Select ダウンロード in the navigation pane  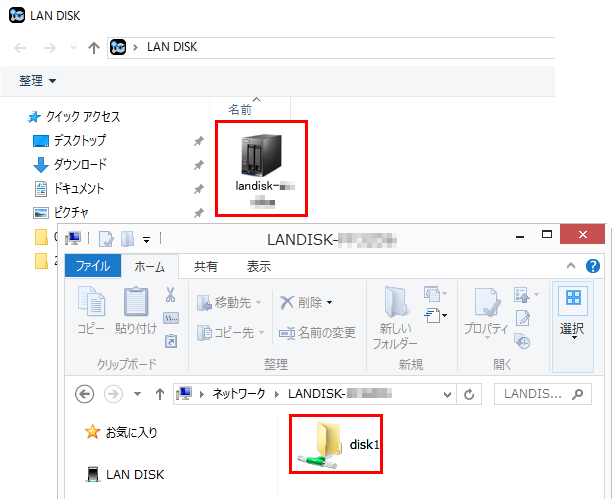tap(80, 165)
